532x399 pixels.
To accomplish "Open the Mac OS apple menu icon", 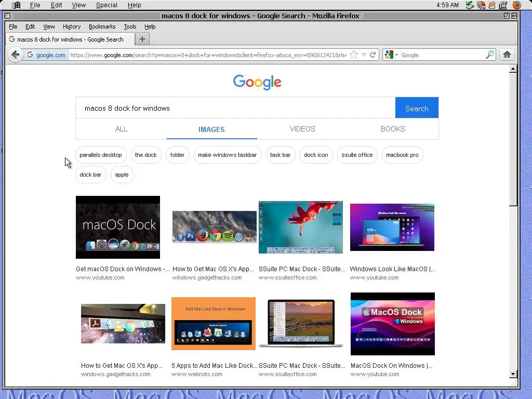I will pos(16,5).
